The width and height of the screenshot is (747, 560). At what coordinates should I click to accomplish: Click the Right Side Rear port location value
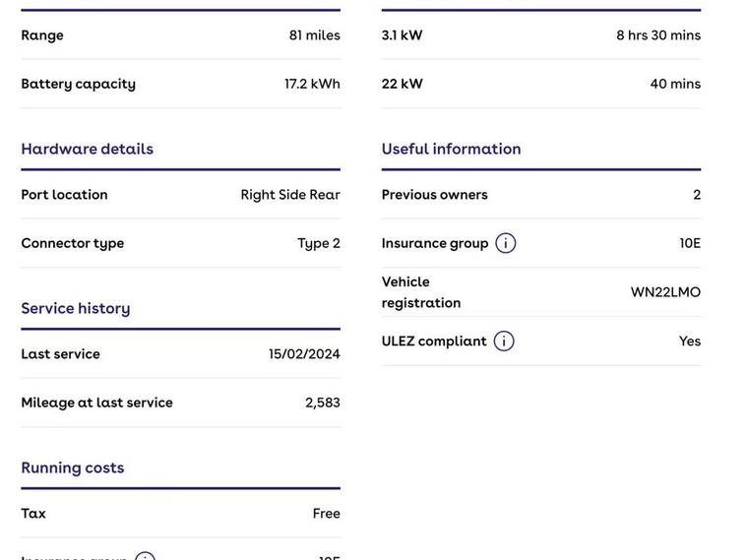290,195
